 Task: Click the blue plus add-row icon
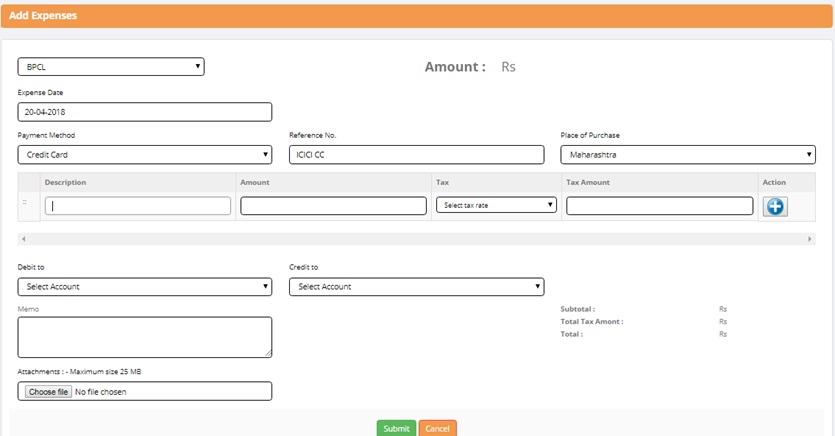coord(775,206)
